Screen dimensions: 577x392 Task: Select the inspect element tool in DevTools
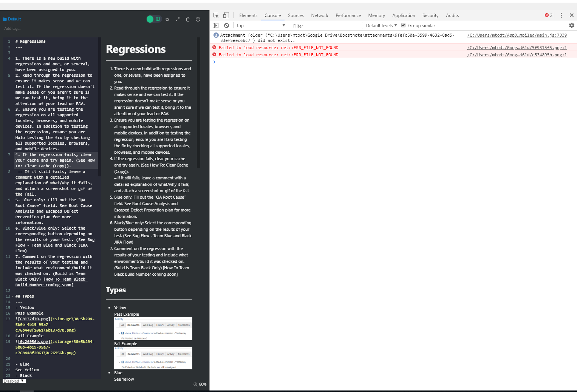[x=216, y=15]
